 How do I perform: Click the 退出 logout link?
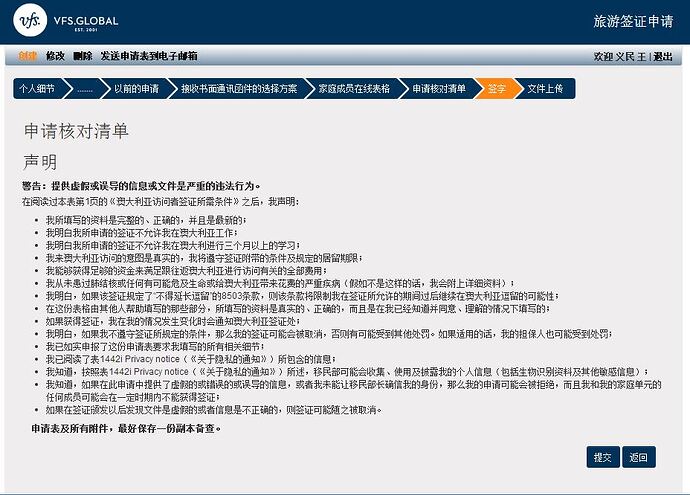point(663,57)
